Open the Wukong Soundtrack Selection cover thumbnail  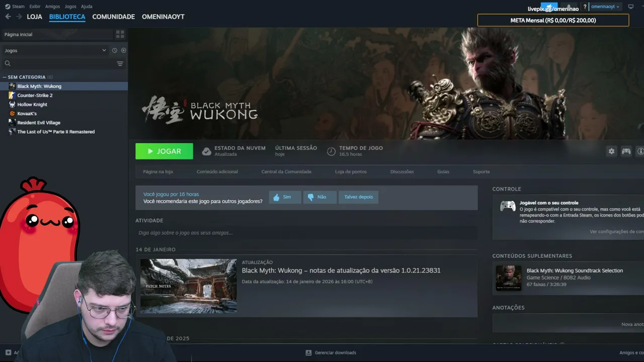508,278
